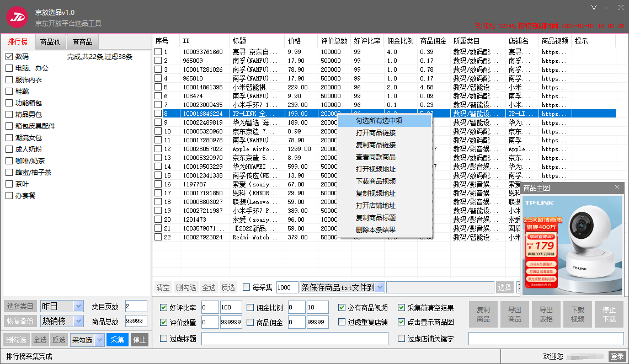Tick the checkbox for table row 5
Screen dimensions: 629x364
tap(158, 87)
